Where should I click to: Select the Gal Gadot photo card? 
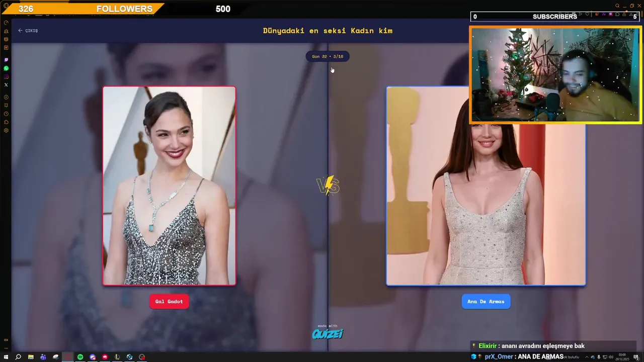coord(169,186)
